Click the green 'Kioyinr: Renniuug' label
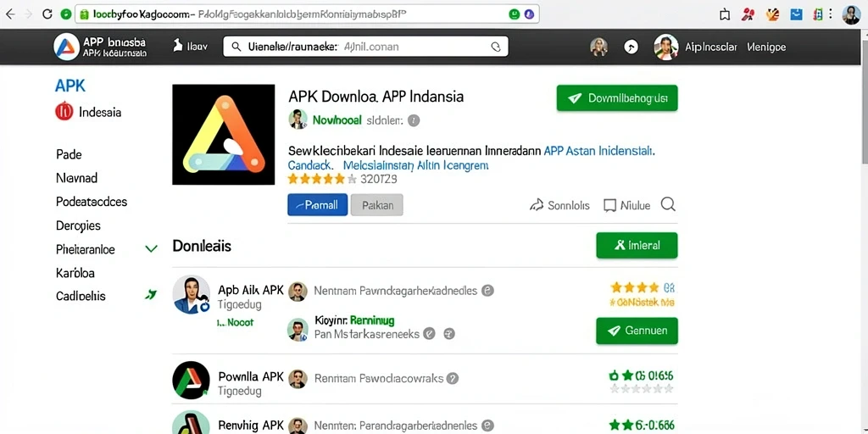 pyautogui.click(x=354, y=320)
